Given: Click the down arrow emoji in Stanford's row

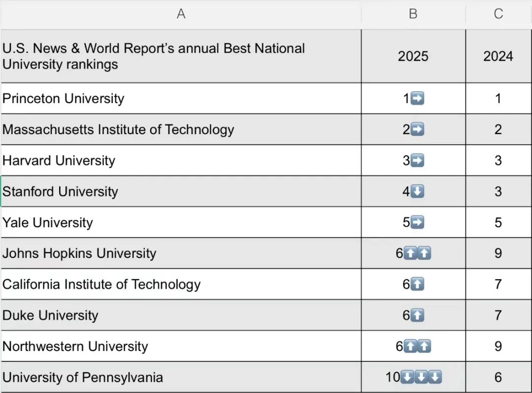Looking at the screenshot, I should (x=417, y=192).
